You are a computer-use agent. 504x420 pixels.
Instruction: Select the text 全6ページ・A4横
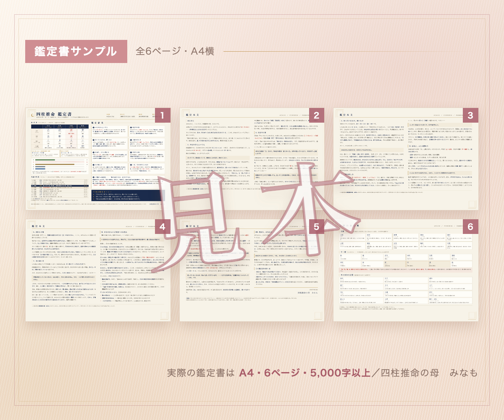pyautogui.click(x=175, y=52)
